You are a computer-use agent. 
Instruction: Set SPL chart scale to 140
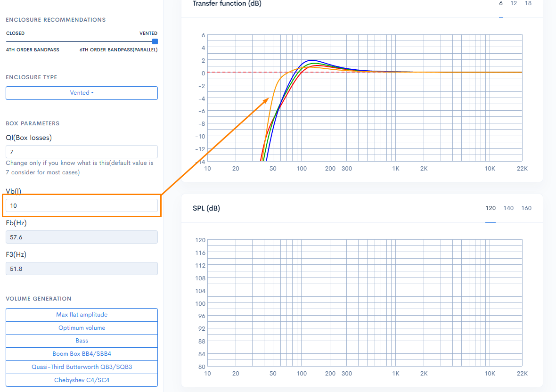point(508,208)
